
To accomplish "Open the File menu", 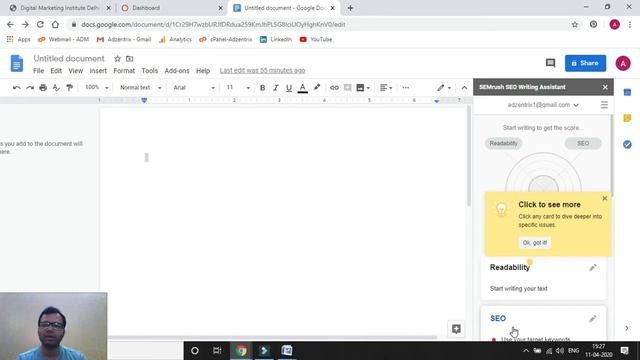I will point(38,71).
